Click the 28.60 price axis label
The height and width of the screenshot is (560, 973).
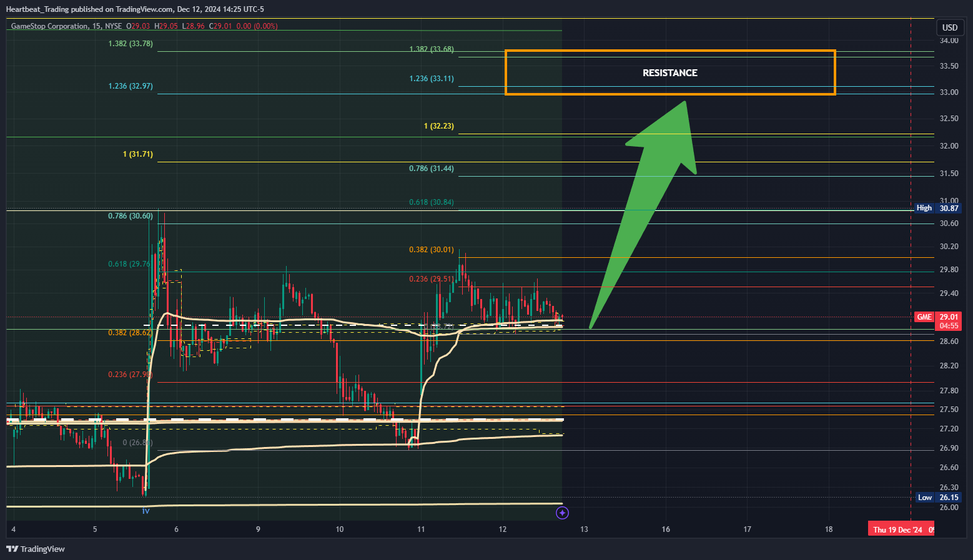949,341
